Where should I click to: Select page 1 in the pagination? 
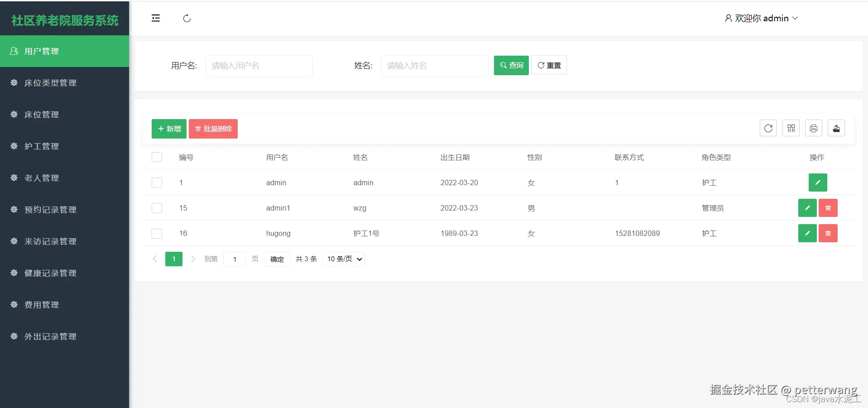(174, 259)
